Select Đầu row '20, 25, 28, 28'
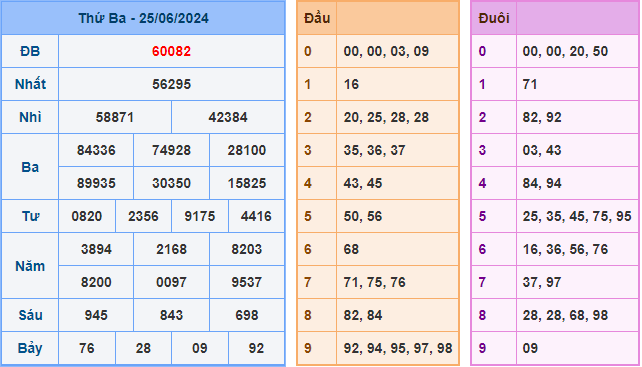Viewport: 642px width, 367px height. [x=387, y=118]
